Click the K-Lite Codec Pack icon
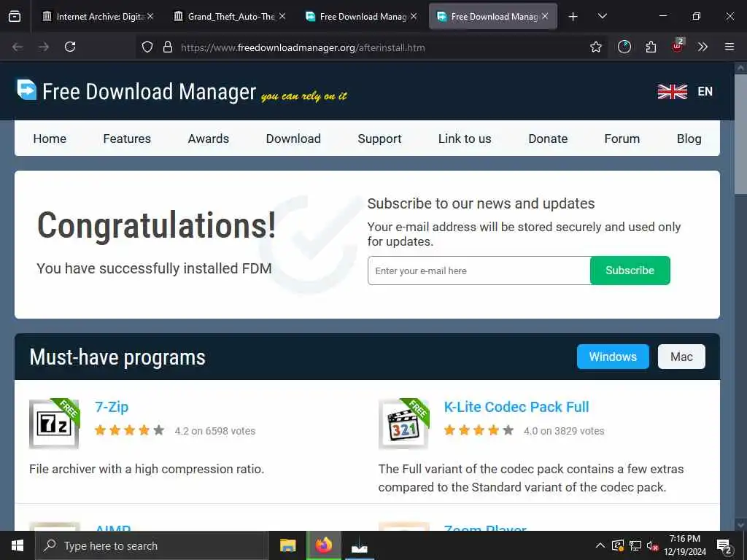 coord(404,424)
